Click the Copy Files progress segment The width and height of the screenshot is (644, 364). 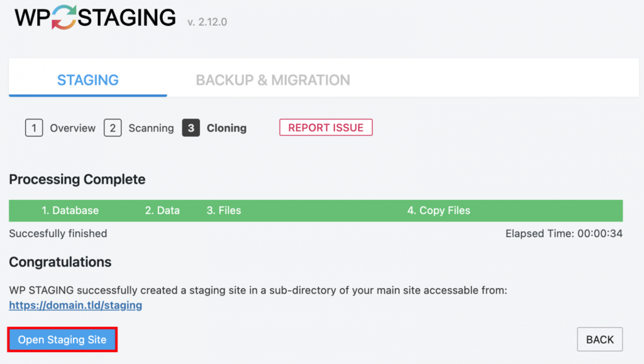(438, 211)
